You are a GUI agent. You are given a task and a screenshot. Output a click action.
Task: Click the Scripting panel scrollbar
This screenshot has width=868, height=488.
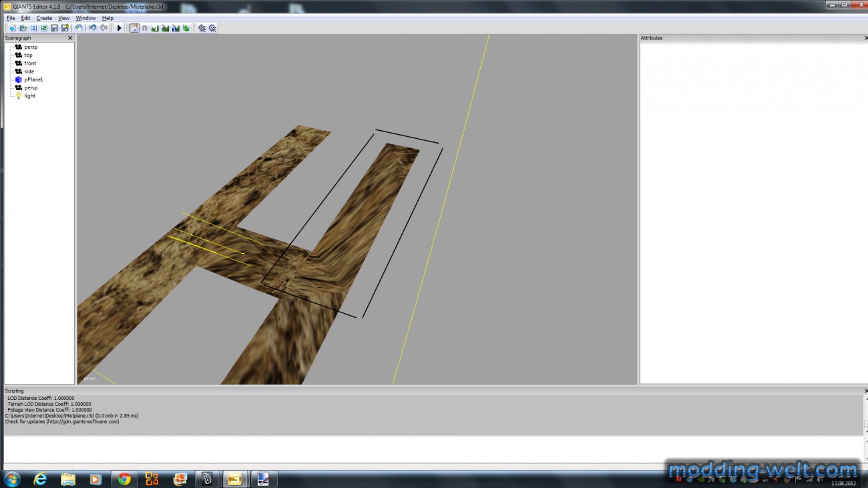tap(865, 415)
